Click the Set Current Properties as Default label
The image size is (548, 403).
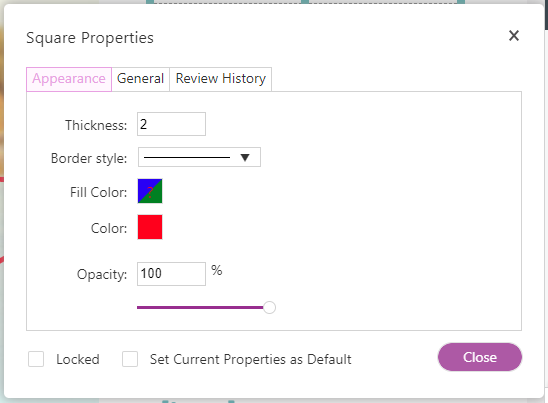point(251,359)
